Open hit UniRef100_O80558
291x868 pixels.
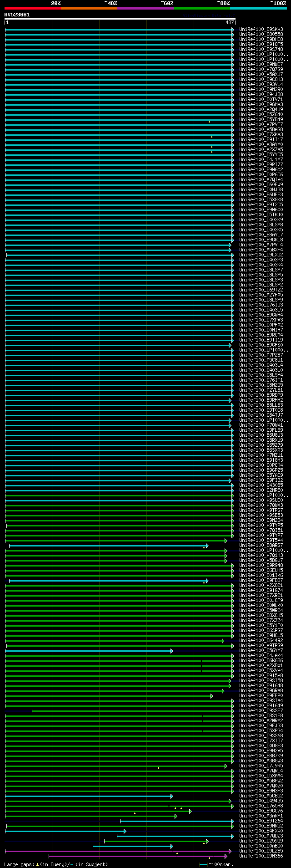tap(261, 34)
